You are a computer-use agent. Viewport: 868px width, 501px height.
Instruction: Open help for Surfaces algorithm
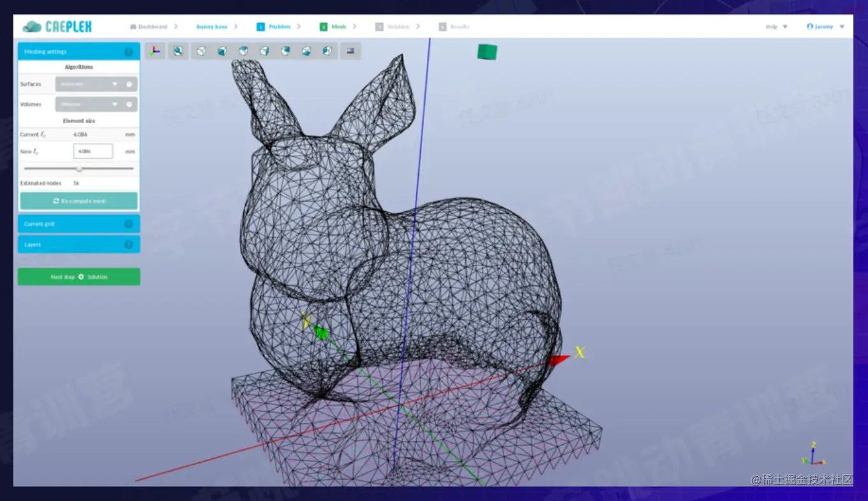point(129,84)
